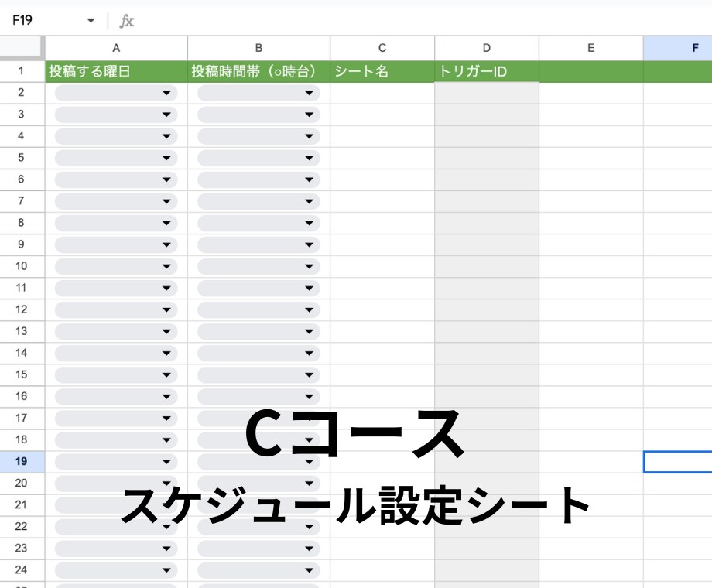This screenshot has width=712, height=588.
Task: Open the time-slot dropdown in cell B2
Action: tap(310, 93)
